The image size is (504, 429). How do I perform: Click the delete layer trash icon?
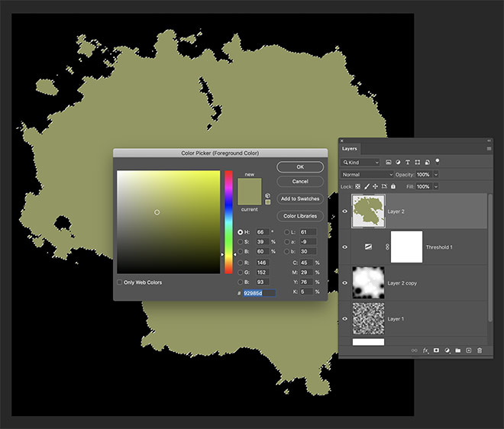(x=480, y=350)
